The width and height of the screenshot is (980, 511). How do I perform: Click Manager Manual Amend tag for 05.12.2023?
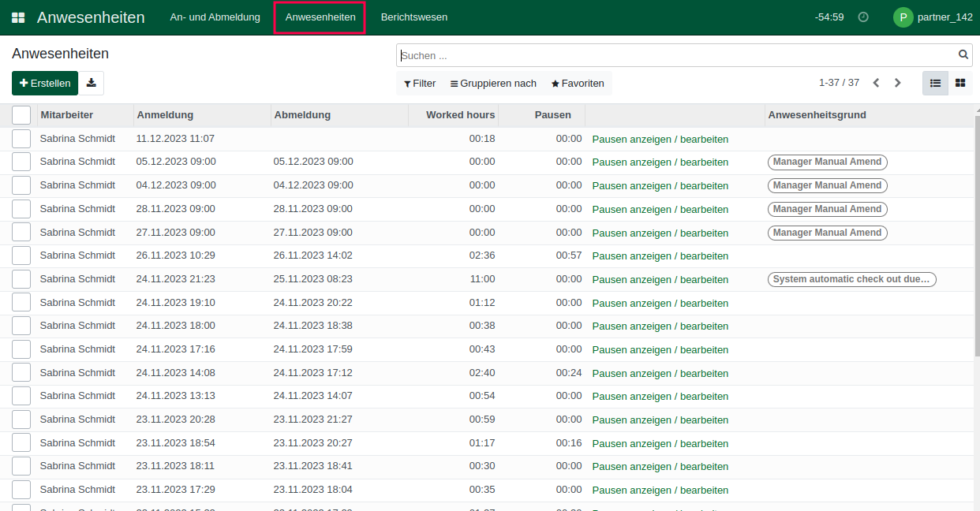(x=827, y=162)
